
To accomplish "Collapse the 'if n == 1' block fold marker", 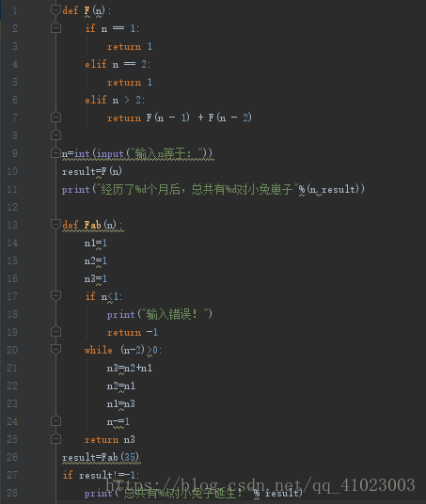I will 55,28.
